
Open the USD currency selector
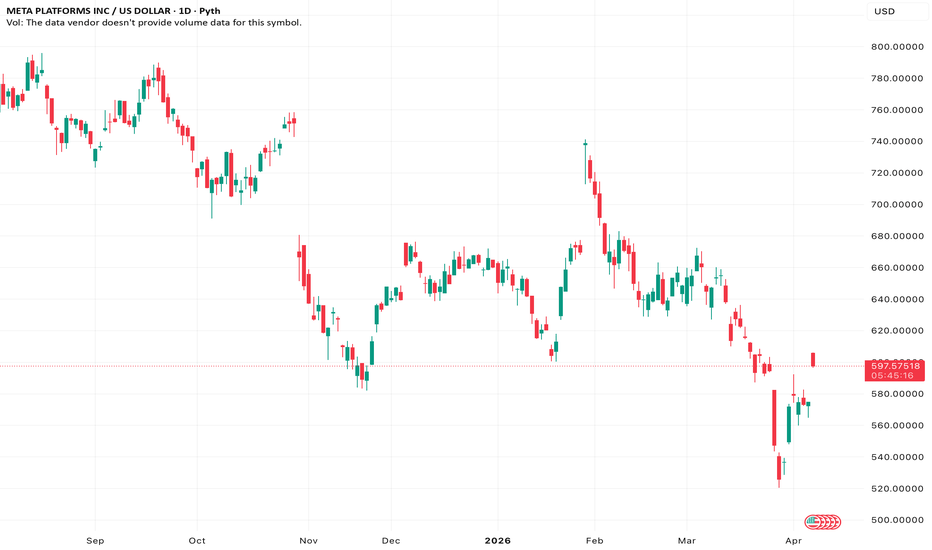(897, 11)
